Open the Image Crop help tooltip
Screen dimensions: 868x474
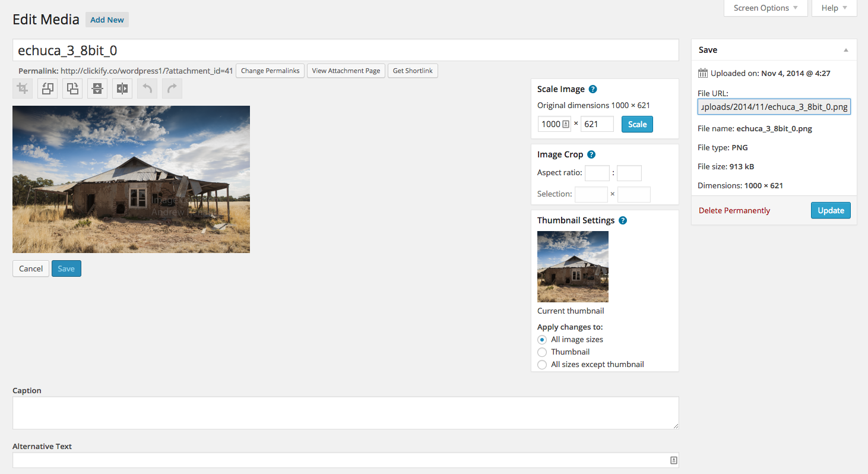tap(591, 154)
